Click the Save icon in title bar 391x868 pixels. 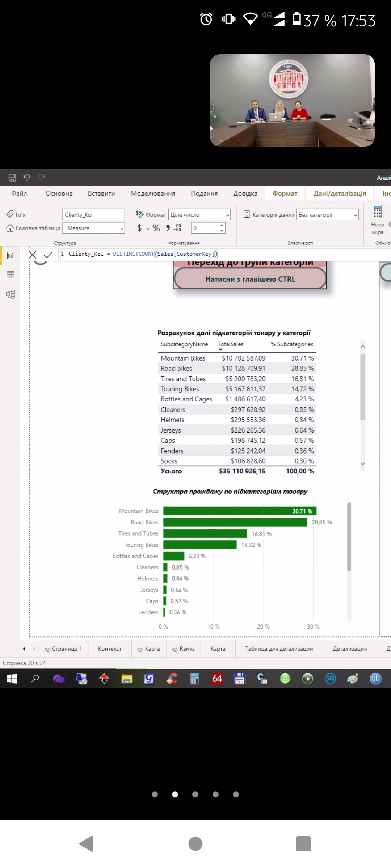tap(12, 178)
